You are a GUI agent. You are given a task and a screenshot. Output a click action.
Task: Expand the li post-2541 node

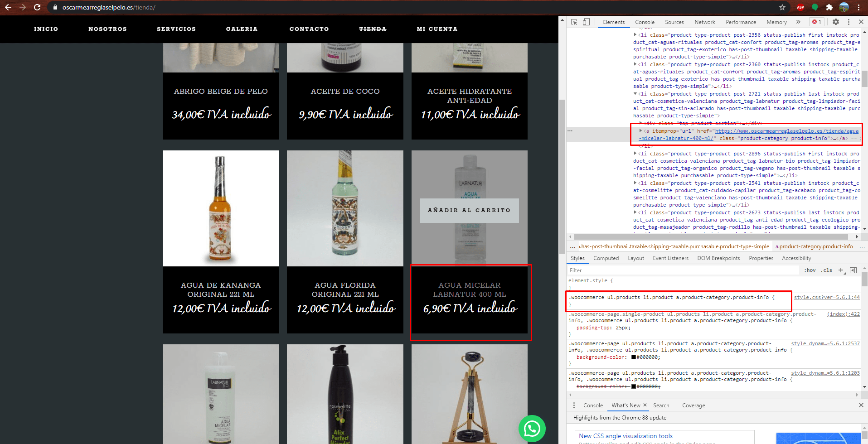coord(635,183)
